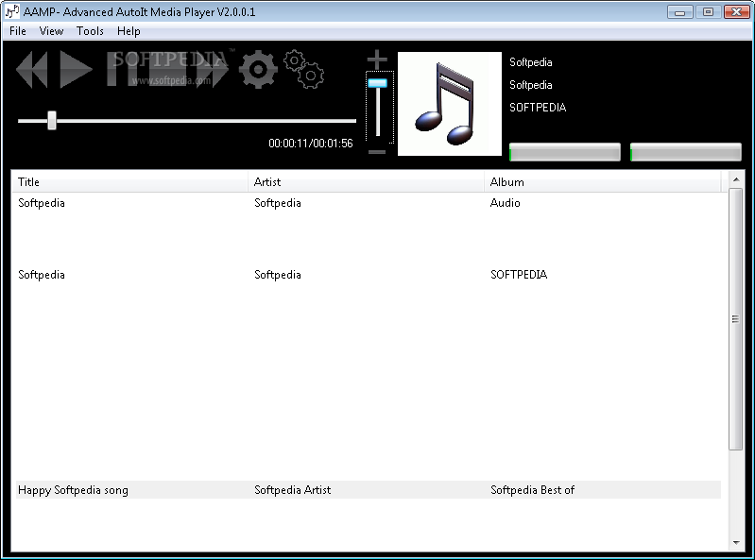Select the Artist cell of the 'Audio' album row

point(278,203)
